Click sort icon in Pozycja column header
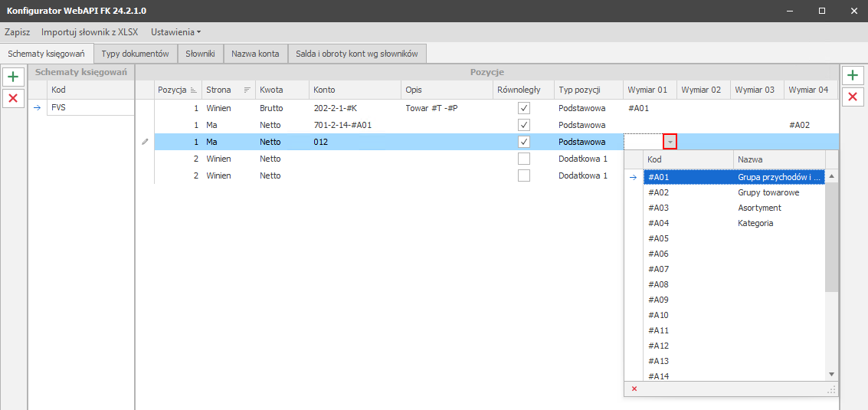 click(194, 90)
